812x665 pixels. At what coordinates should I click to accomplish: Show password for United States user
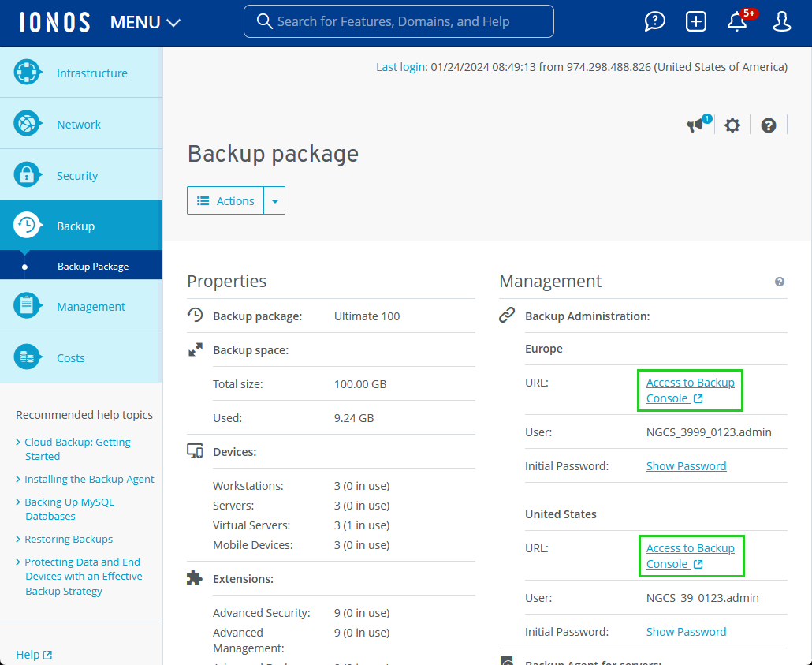[x=686, y=632]
